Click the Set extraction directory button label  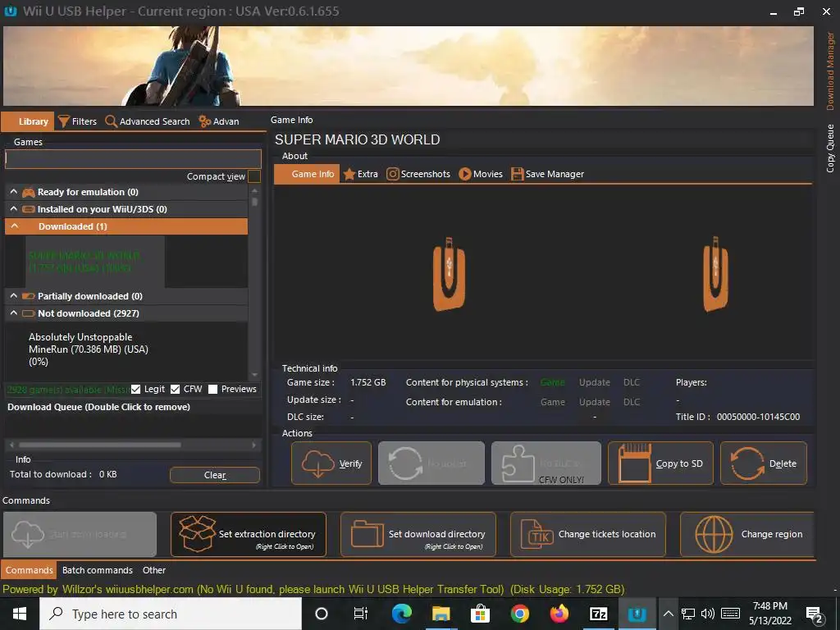267,534
